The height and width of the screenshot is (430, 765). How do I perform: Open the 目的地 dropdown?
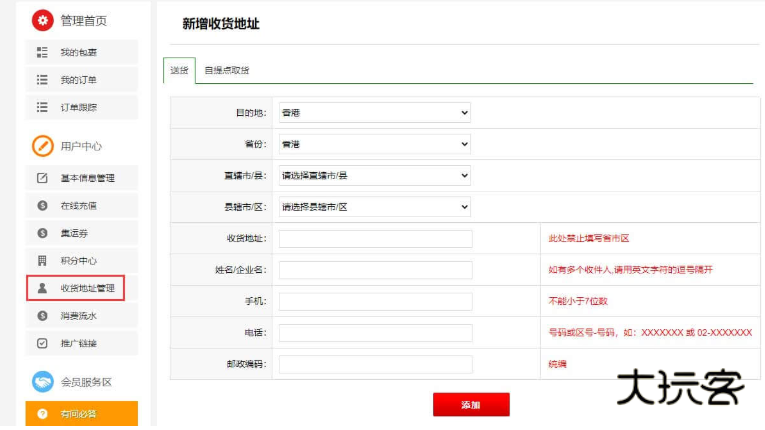pyautogui.click(x=373, y=113)
